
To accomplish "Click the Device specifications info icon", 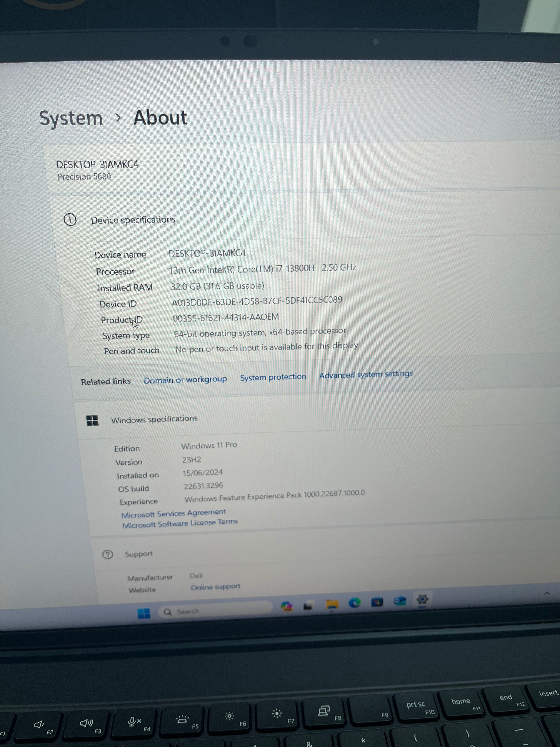I will pos(70,220).
